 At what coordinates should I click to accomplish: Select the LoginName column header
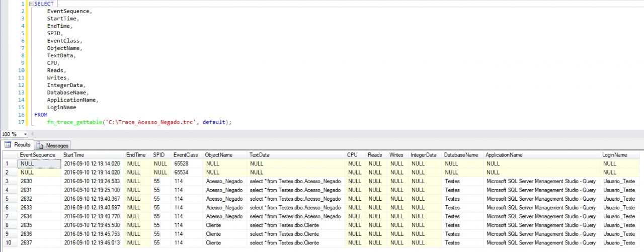[x=615, y=155]
